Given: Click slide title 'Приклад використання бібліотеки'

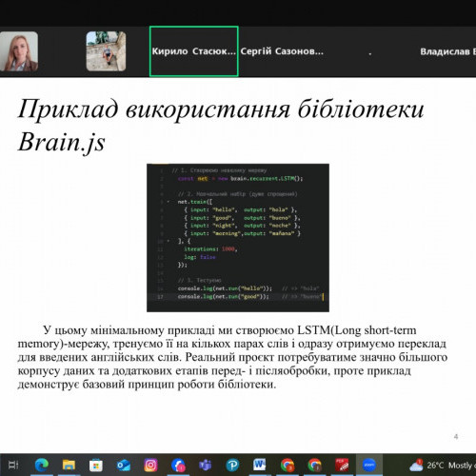Looking at the screenshot, I should pyautogui.click(x=221, y=109).
